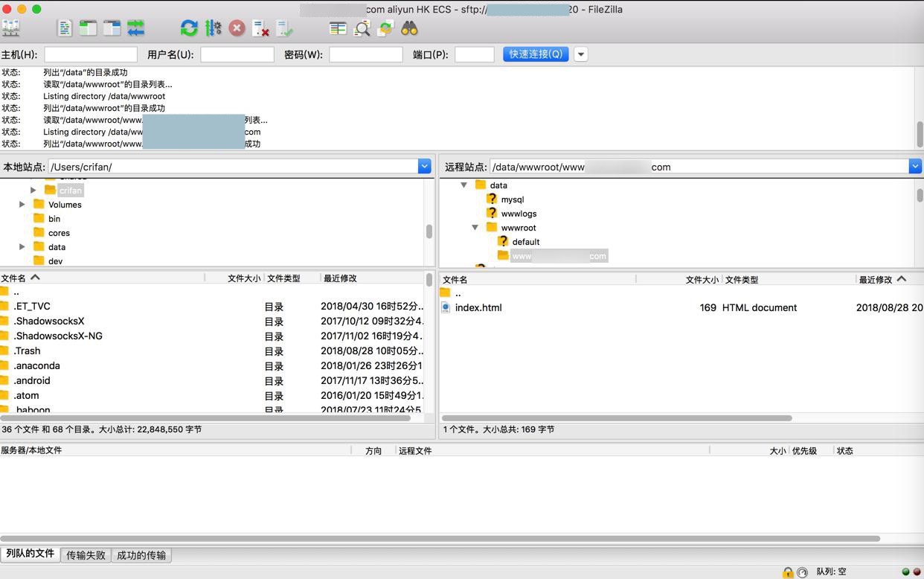Select the .Trash folder row
This screenshot has height=579, width=924.
pyautogui.click(x=212, y=351)
